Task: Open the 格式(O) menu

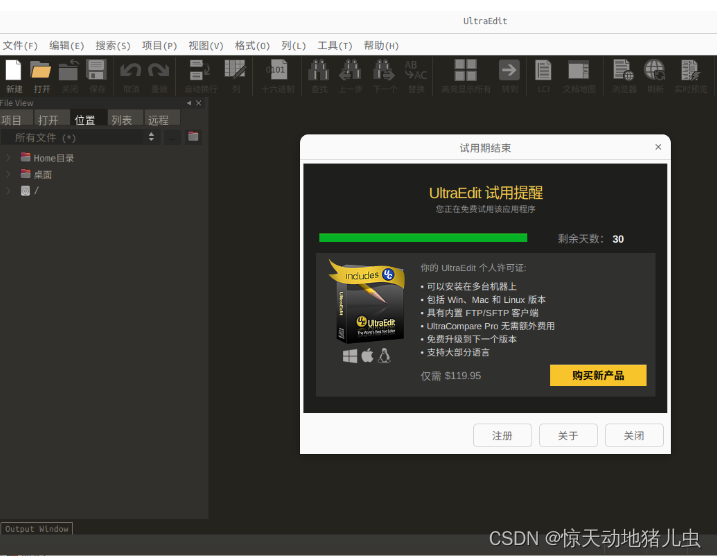Action: click(x=252, y=46)
